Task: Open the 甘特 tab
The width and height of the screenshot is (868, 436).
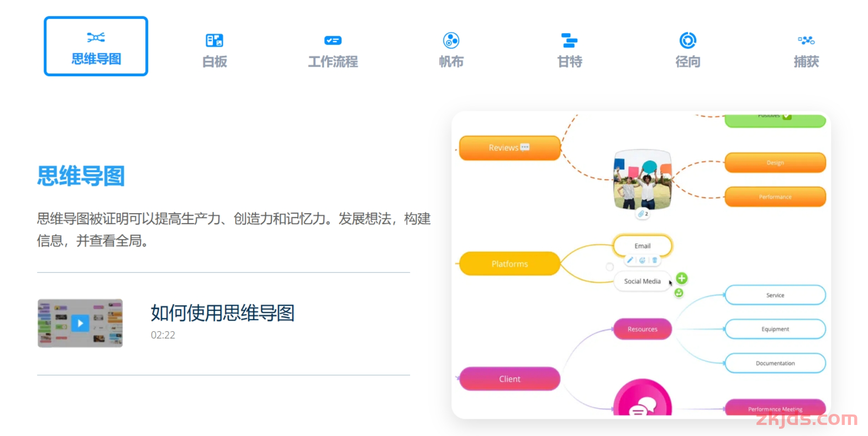Action: [570, 50]
